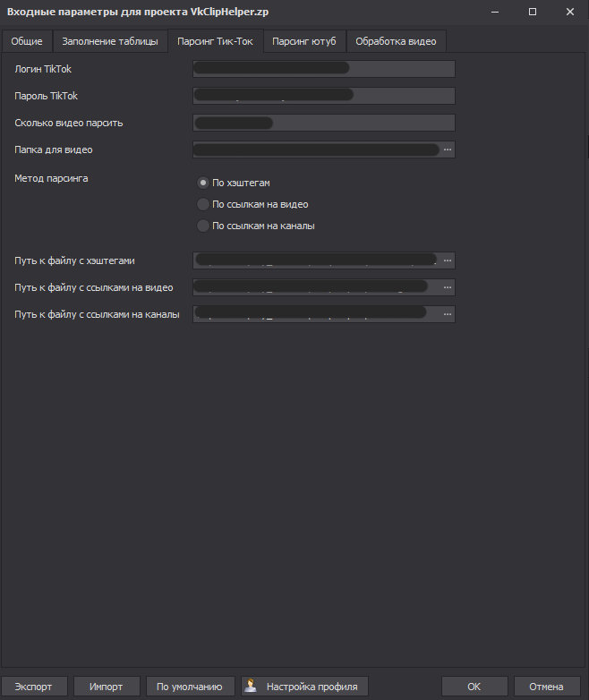Go to the Обработка видео tab
Image resolution: width=589 pixels, height=700 pixels.
point(396,42)
